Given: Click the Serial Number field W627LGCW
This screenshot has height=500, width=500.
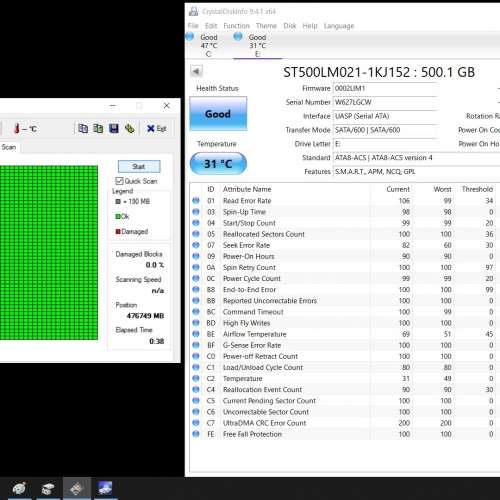Looking at the screenshot, I should click(x=385, y=102).
